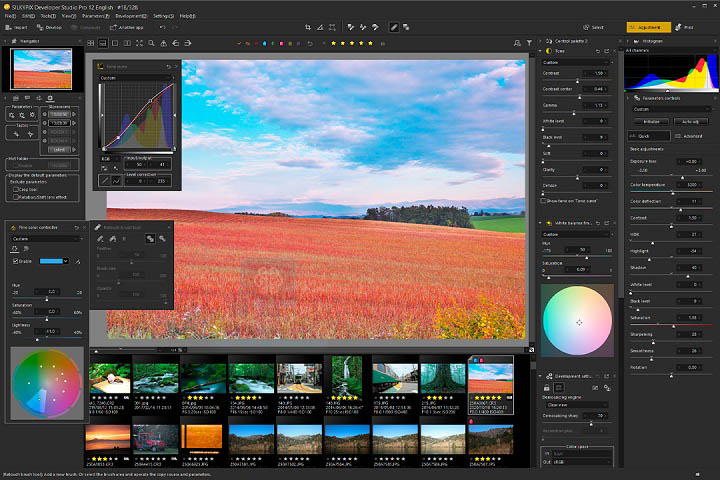Screen dimensions: 720x480
Task: Click the Fine color controller Hue slider
Action: [47, 299]
